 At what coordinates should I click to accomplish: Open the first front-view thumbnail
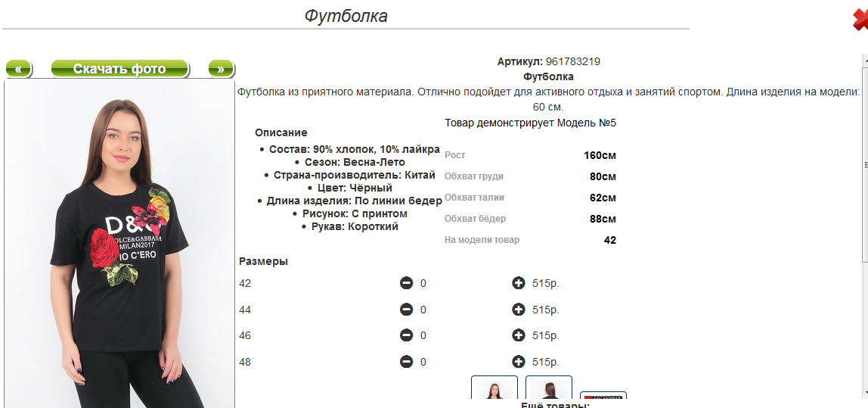[494, 388]
